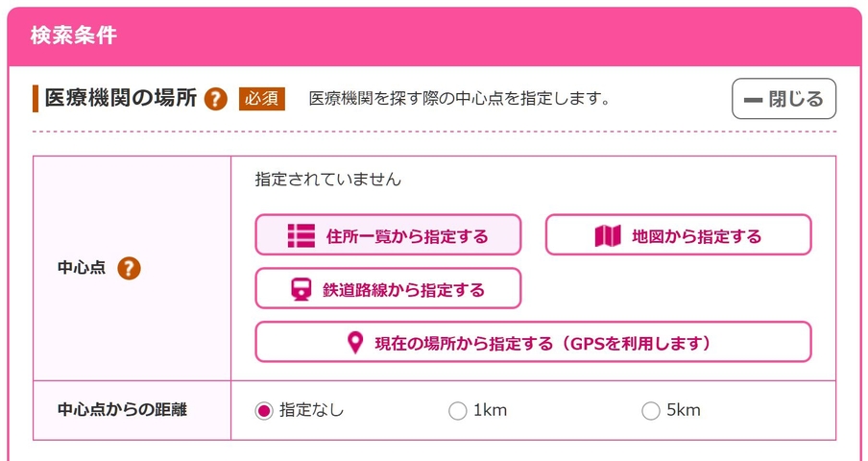
Task: Click the 鉄道路線から指定する button text
Action: point(403,289)
